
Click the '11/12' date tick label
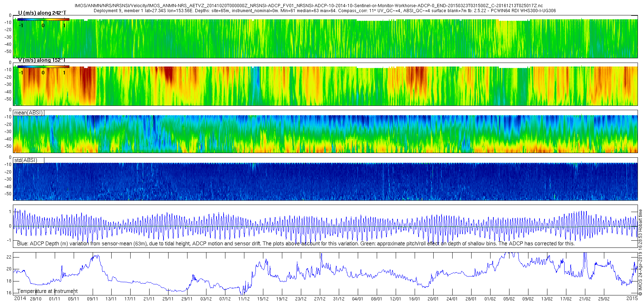(x=244, y=299)
